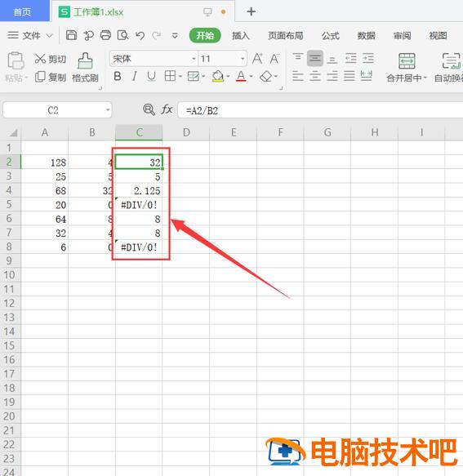463x476 pixels.
Task: Click the Undo arrow icon
Action: (x=140, y=36)
